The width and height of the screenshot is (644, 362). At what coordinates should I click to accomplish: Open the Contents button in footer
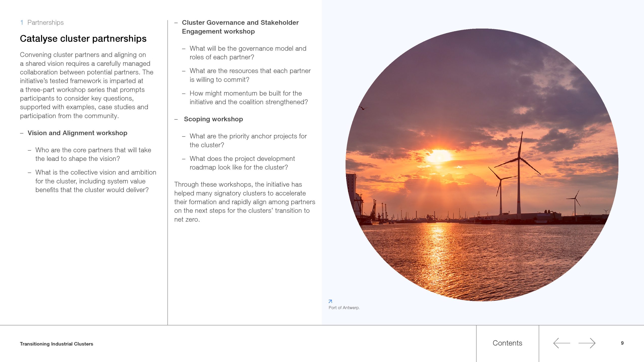click(x=507, y=343)
